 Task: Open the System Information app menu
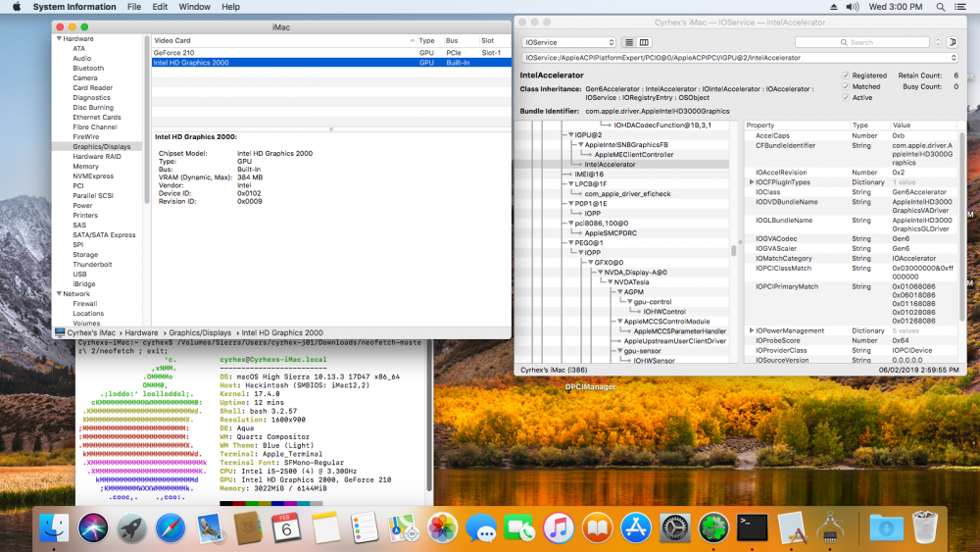click(x=74, y=7)
